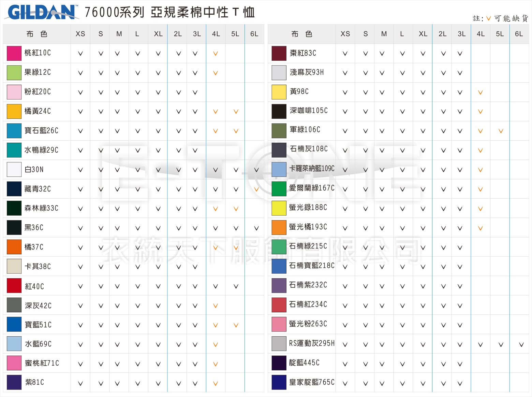Image resolution: width=532 pixels, height=397 pixels.
Task: Click the 石楠紅234C label
Action: tap(308, 304)
